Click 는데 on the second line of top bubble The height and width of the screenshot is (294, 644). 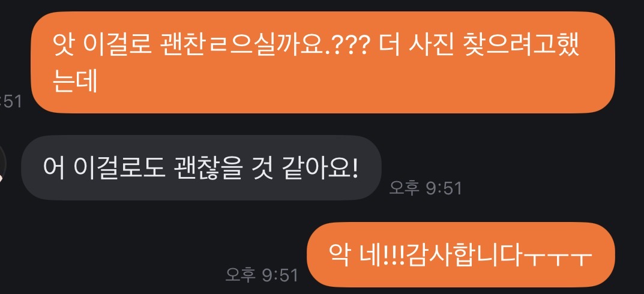point(75,80)
